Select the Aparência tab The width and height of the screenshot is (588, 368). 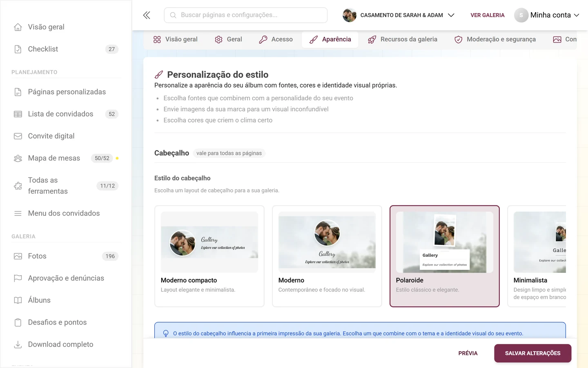click(x=330, y=40)
